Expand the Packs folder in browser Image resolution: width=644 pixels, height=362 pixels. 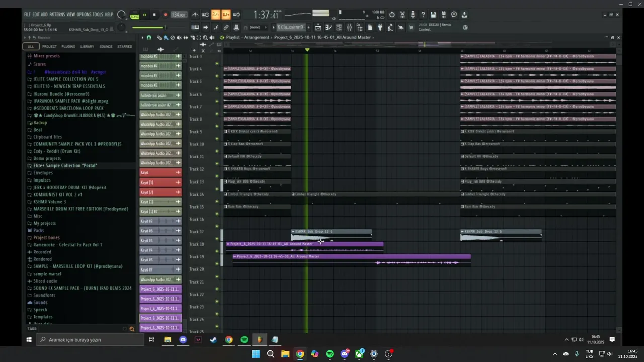(x=38, y=230)
